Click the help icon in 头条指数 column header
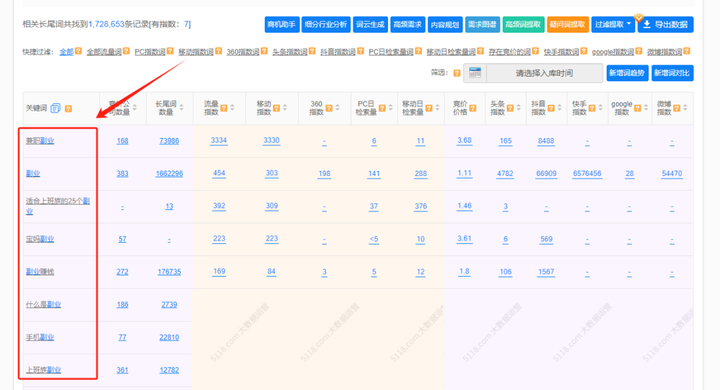Image resolution: width=720 pixels, height=390 pixels. 510,108
